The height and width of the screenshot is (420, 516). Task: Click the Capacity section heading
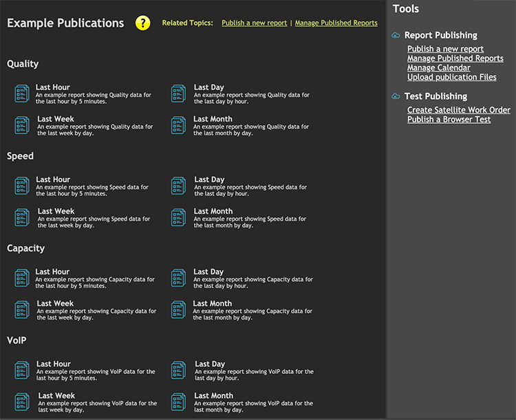pos(25,248)
